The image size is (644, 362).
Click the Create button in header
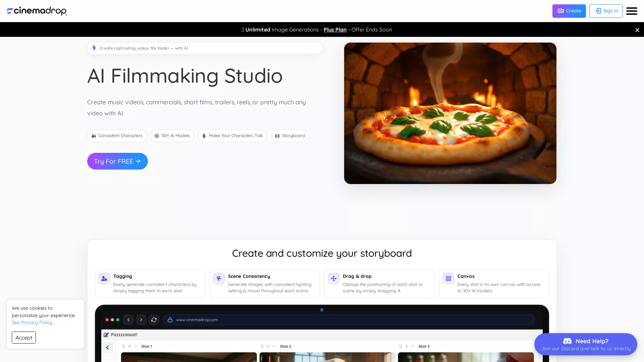[x=569, y=11]
